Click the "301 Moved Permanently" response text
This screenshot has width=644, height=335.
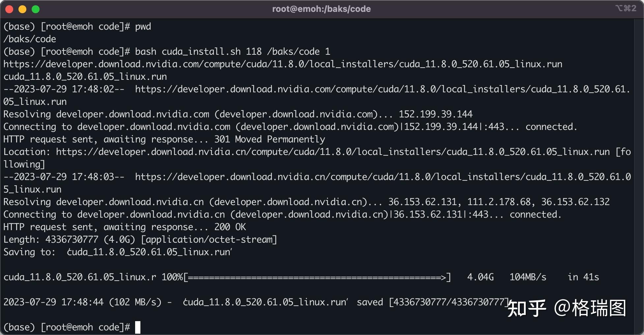(270, 139)
